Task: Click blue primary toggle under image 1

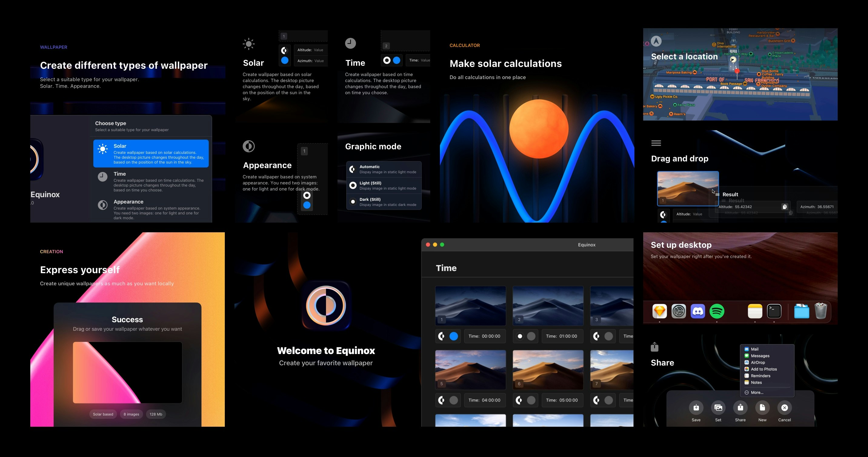Action: (x=454, y=336)
